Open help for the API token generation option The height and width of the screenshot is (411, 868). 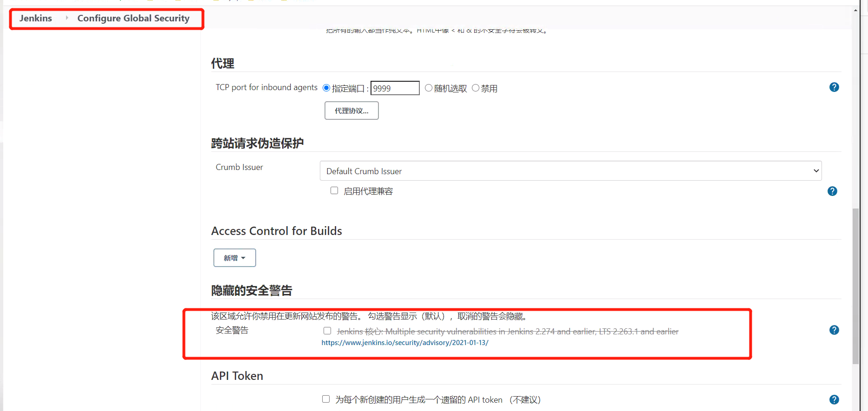coord(834,400)
